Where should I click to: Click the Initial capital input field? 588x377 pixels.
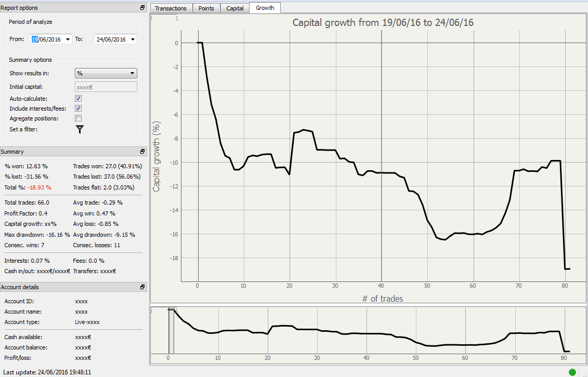(106, 87)
